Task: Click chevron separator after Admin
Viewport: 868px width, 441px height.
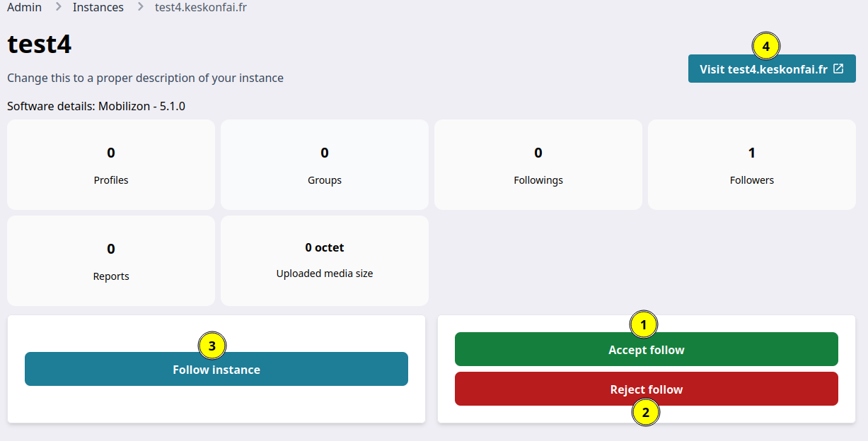Action: pyautogui.click(x=58, y=7)
